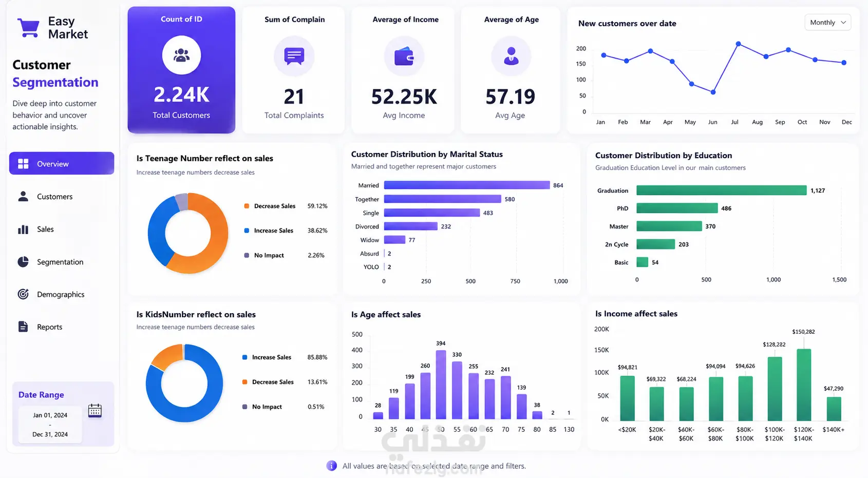Viewport: 868px width, 478px height.
Task: Navigate to Demographics
Action: (x=62, y=294)
